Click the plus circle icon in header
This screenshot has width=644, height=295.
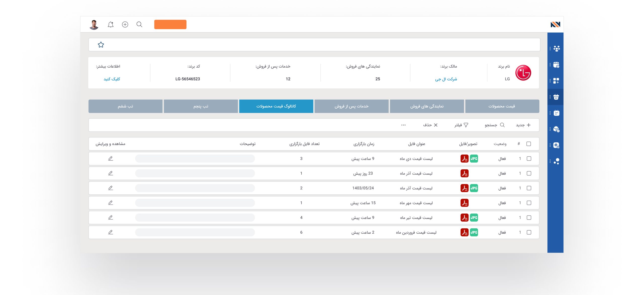point(125,24)
